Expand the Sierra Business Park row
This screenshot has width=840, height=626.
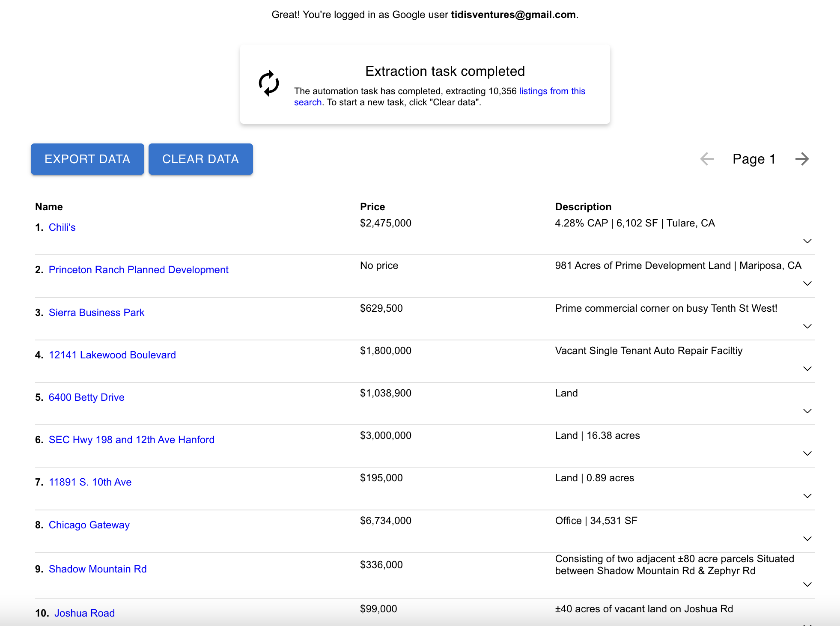(807, 326)
